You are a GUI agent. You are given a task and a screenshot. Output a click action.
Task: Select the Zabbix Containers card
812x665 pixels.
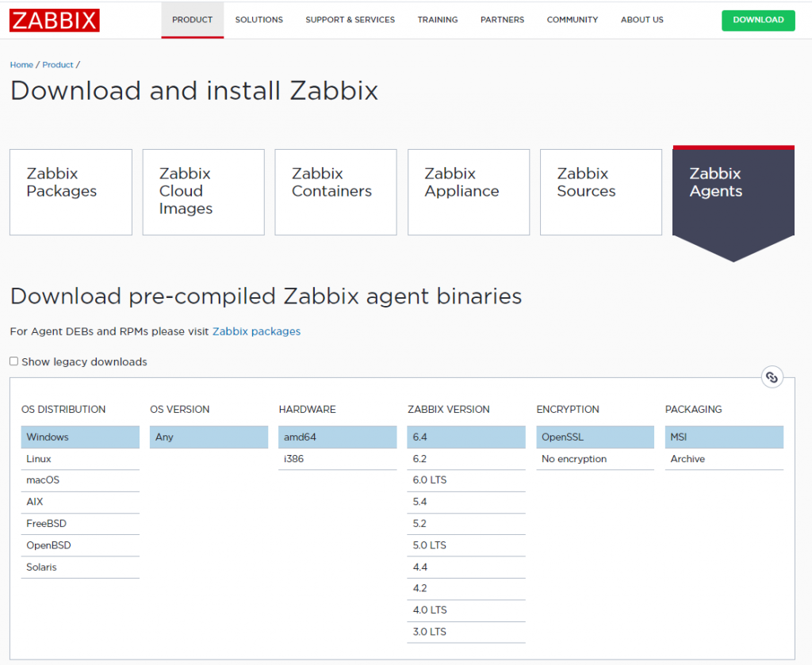click(x=335, y=192)
